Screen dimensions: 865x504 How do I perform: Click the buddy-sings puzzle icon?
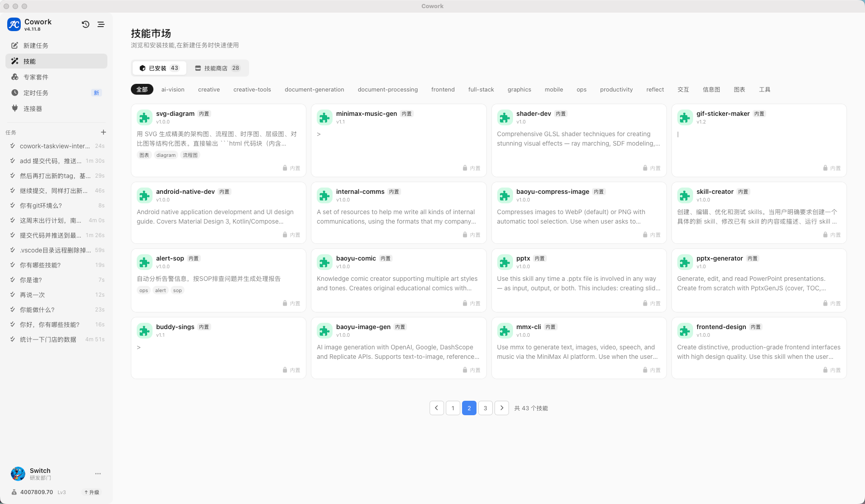[144, 331]
